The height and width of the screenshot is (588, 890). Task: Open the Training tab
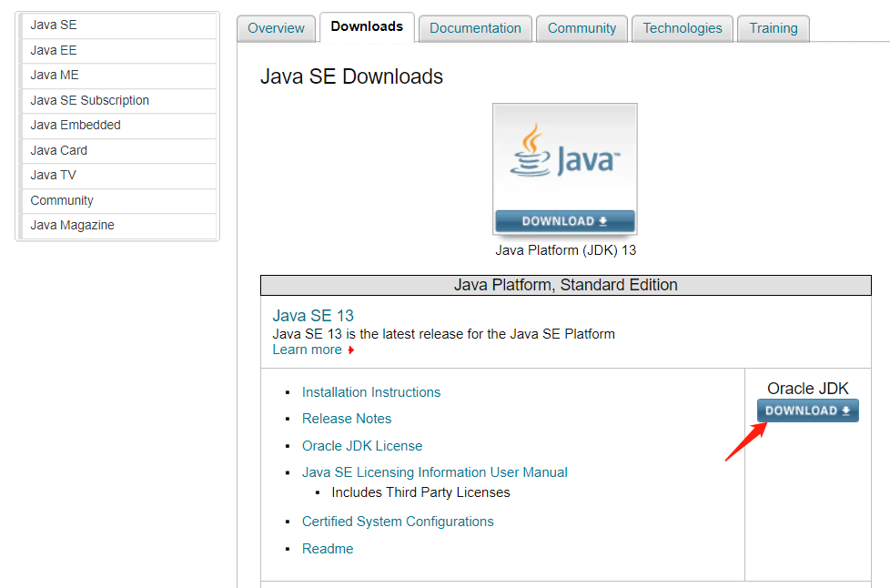tap(774, 28)
